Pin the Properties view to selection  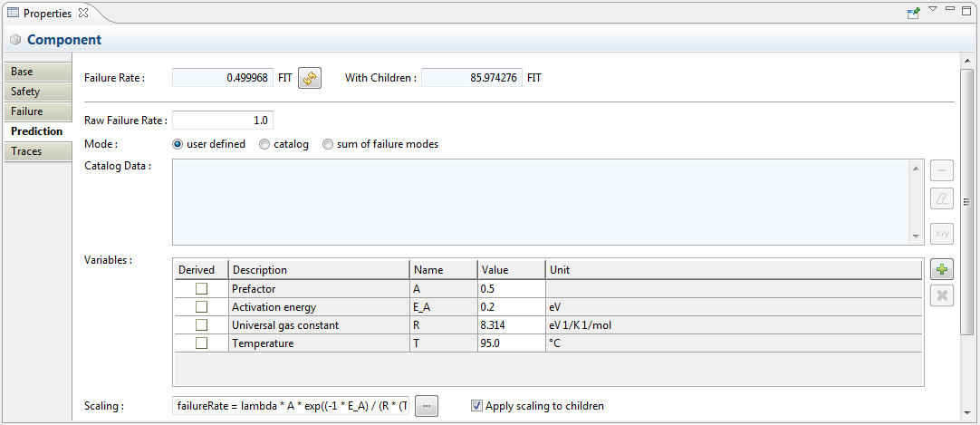click(913, 13)
